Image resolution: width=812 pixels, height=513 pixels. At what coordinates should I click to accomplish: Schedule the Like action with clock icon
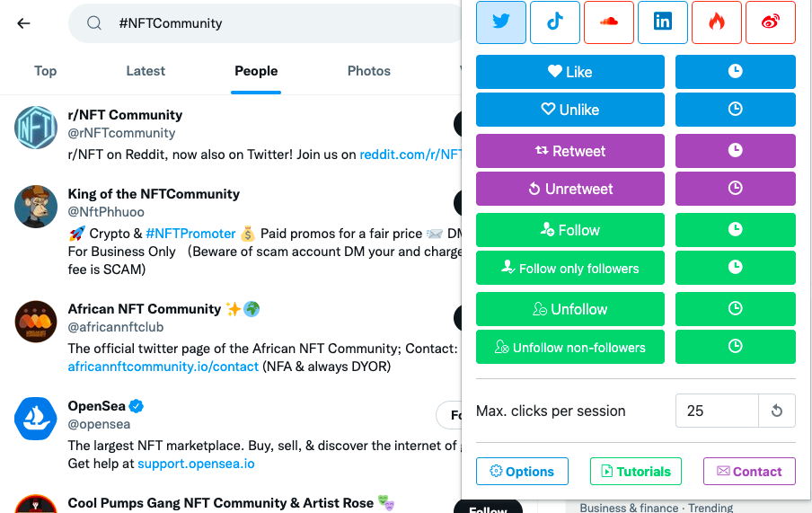coord(735,72)
